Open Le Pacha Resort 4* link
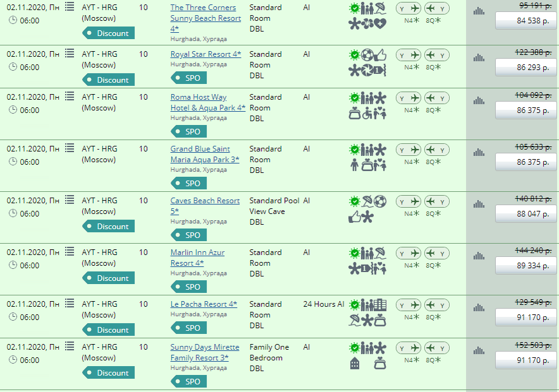 point(203,304)
